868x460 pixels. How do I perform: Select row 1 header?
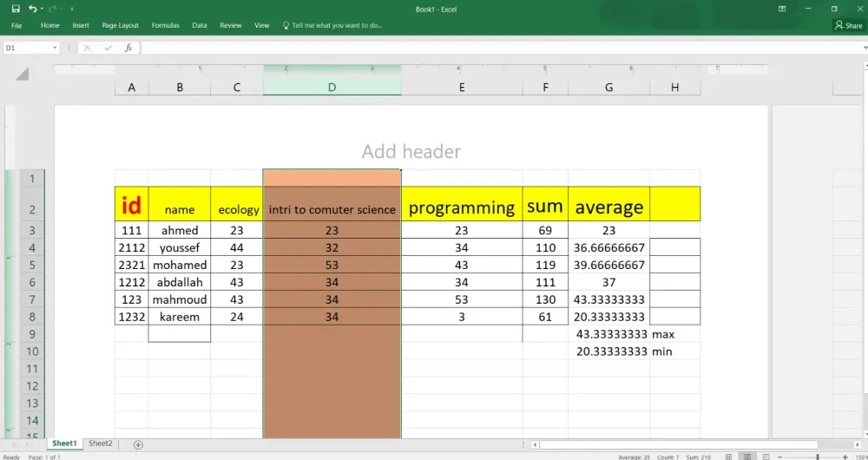[x=32, y=178]
